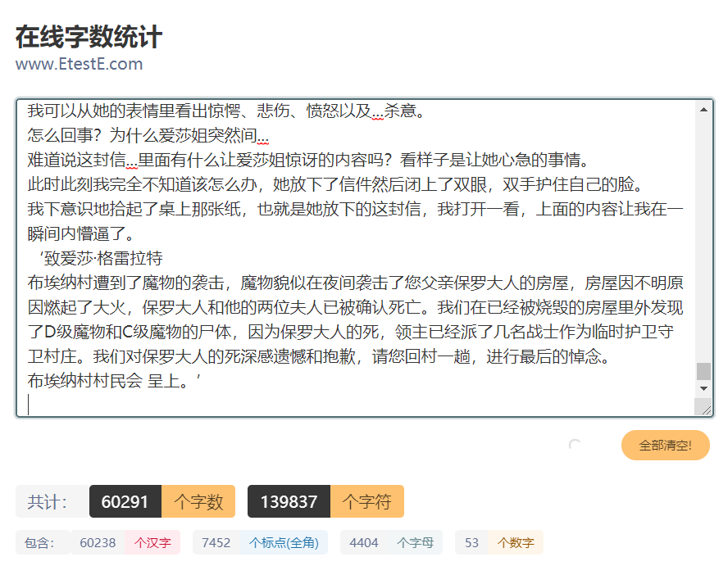Click the scroll up arrow of the text area

click(703, 110)
